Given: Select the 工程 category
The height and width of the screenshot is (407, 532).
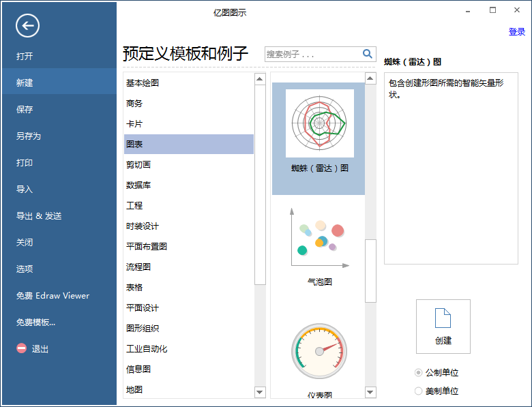Looking at the screenshot, I should [x=189, y=205].
